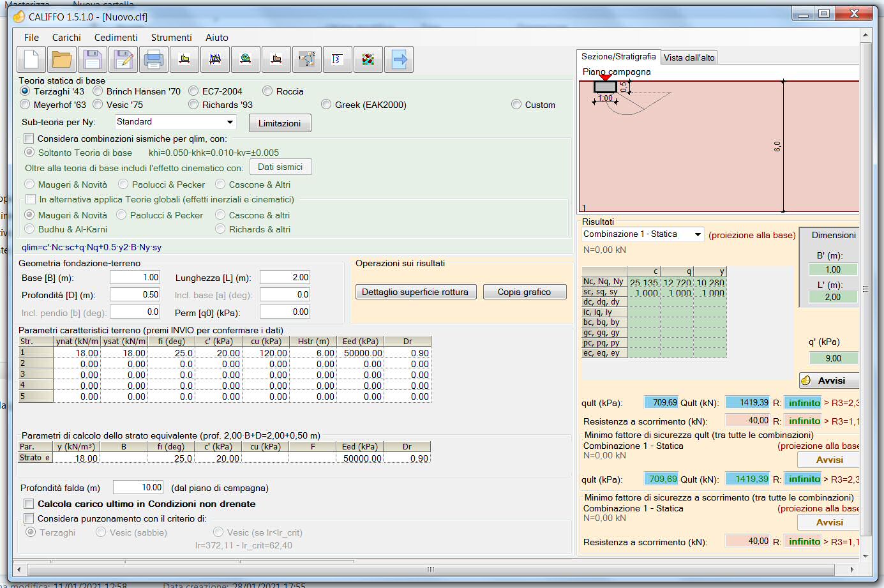Select EC7-2004 theory radio button
884x588 pixels.
tap(193, 91)
